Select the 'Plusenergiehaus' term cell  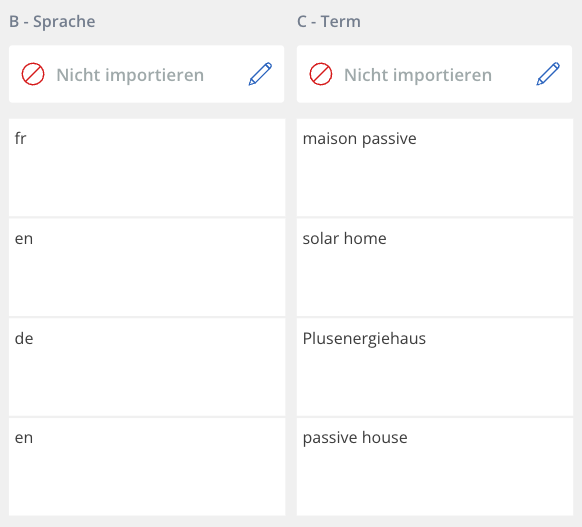tap(435, 367)
